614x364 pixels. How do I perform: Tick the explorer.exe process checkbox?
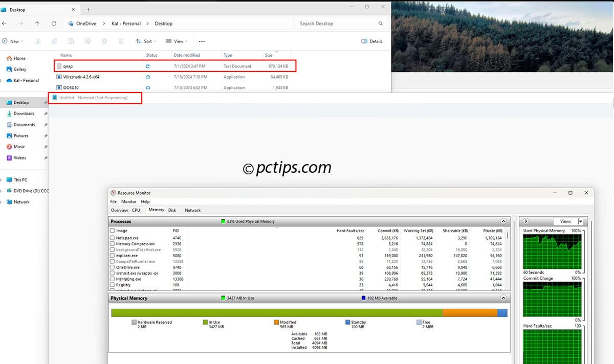(113, 256)
